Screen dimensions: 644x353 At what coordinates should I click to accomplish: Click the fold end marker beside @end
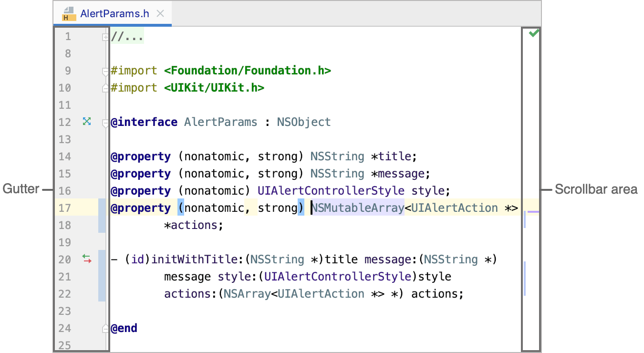coord(105,328)
